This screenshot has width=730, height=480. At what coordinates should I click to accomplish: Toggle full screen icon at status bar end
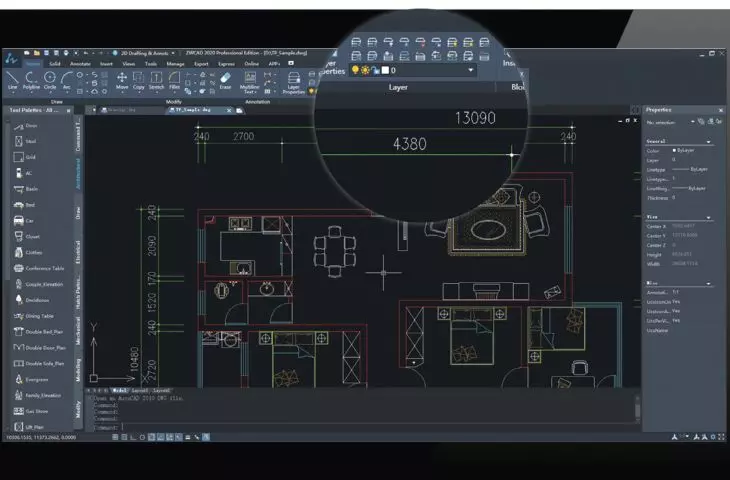pyautogui.click(x=721, y=437)
